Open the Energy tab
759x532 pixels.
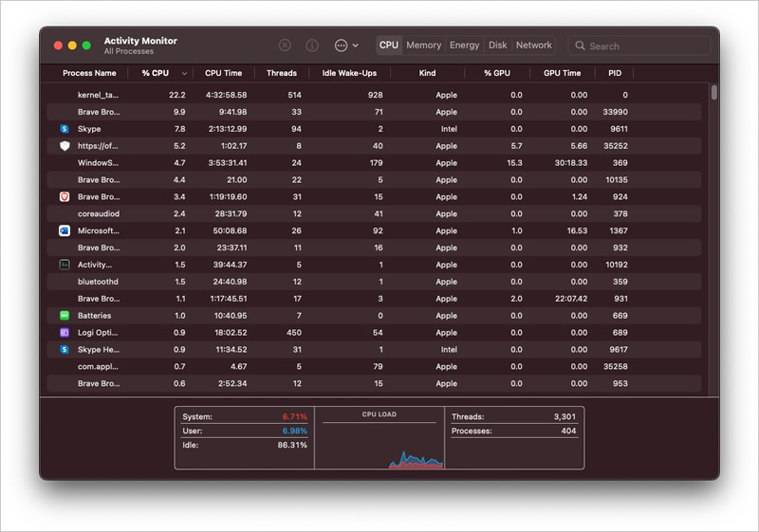(x=464, y=45)
